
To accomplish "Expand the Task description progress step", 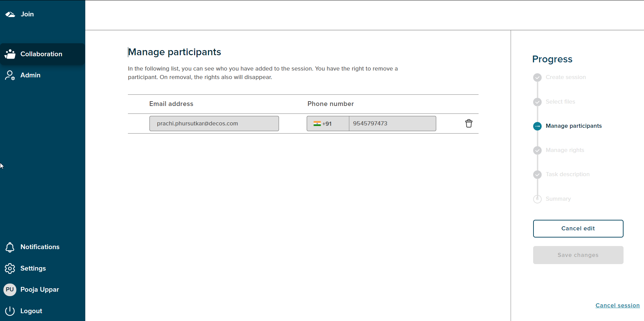I will [x=537, y=174].
